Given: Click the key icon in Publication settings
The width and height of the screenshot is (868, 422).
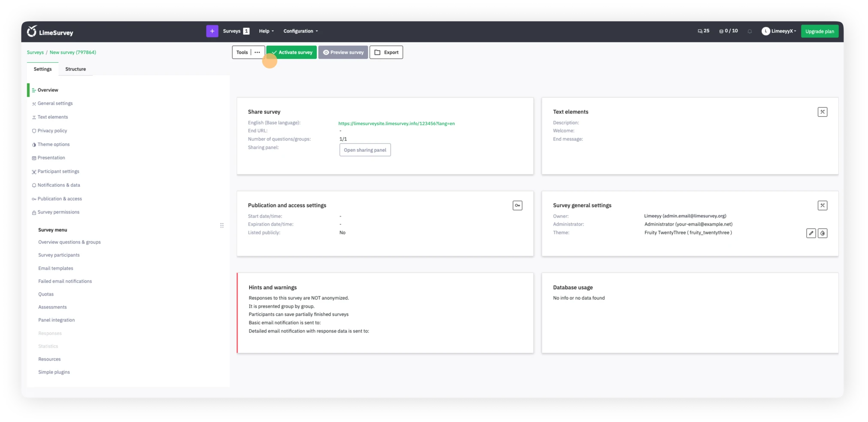Looking at the screenshot, I should tap(517, 205).
